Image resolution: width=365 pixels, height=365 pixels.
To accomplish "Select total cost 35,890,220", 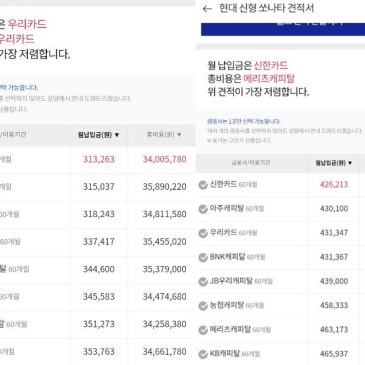I will click(164, 187).
